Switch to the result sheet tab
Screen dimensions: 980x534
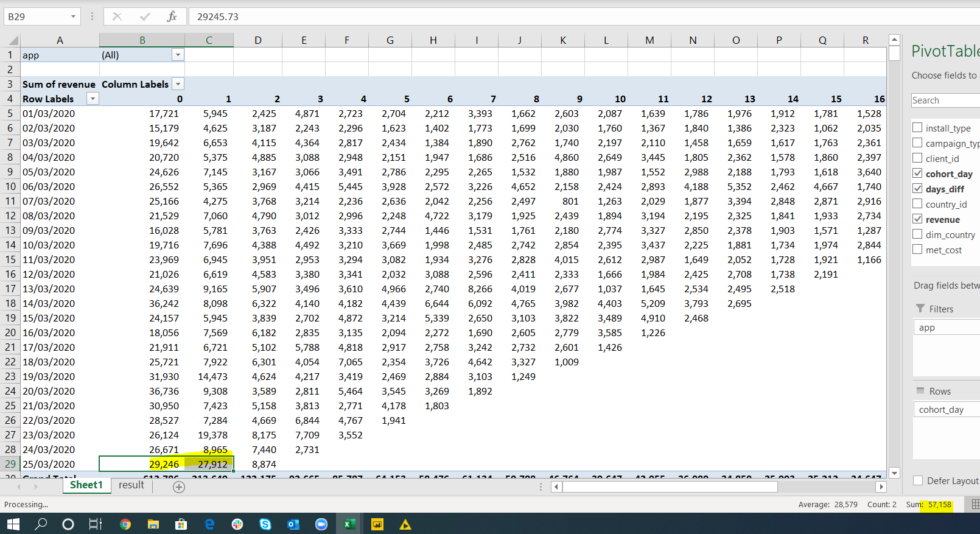pos(131,485)
